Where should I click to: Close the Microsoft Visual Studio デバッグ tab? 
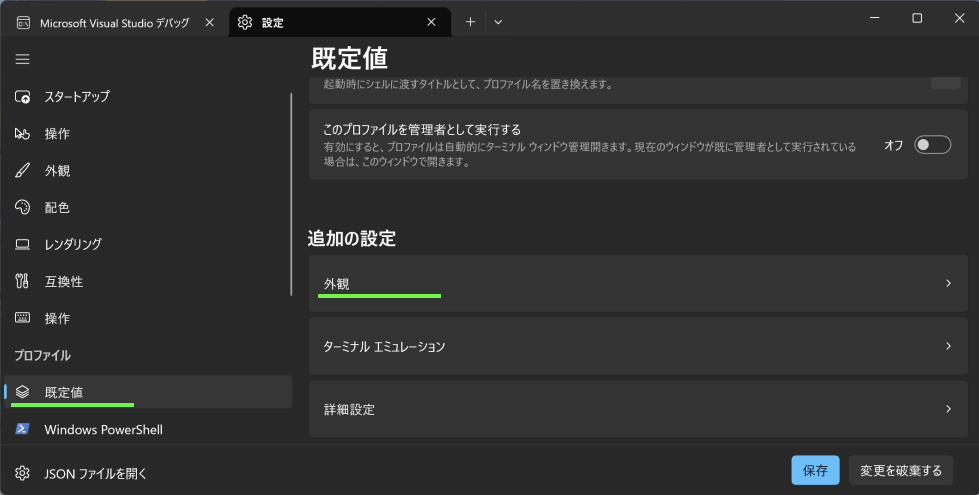point(210,22)
